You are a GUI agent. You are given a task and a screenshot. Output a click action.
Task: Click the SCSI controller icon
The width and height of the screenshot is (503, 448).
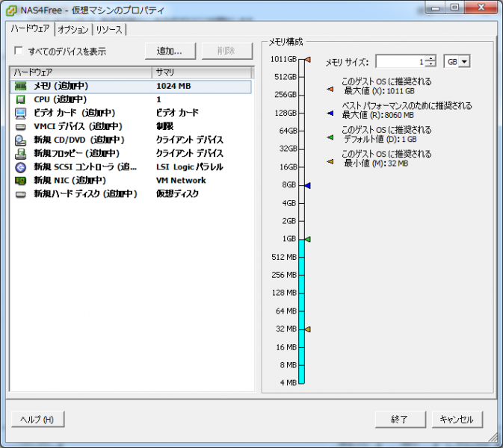coord(20,167)
